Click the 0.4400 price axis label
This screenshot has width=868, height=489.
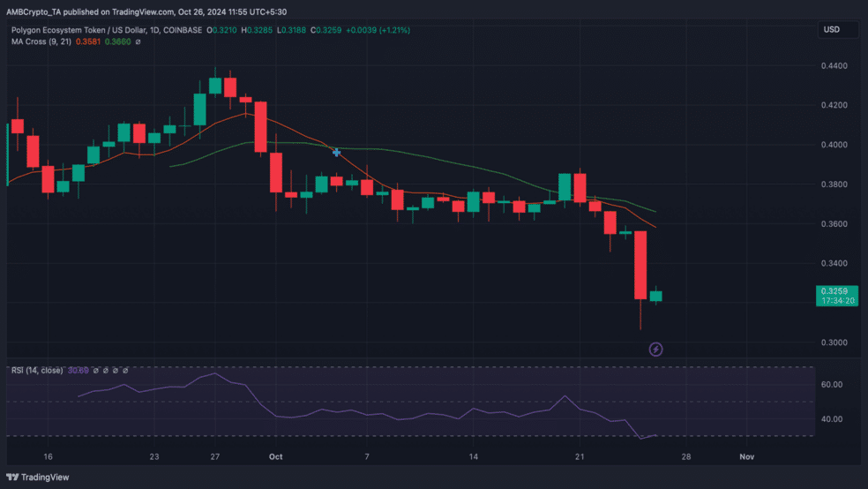click(834, 66)
